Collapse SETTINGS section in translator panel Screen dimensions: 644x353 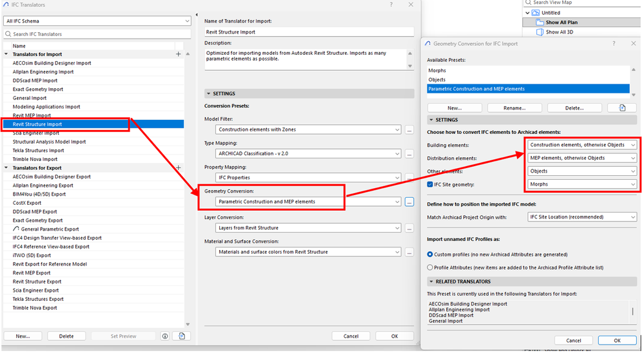pyautogui.click(x=209, y=93)
